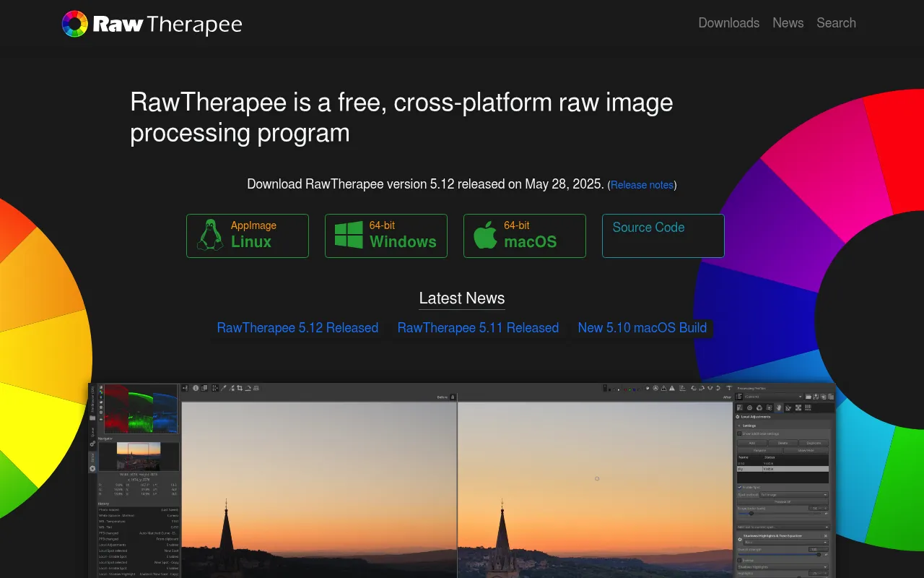Viewport: 924px width, 578px height.
Task: Click the RawTherapee editor screenshot image
Action: [462, 480]
